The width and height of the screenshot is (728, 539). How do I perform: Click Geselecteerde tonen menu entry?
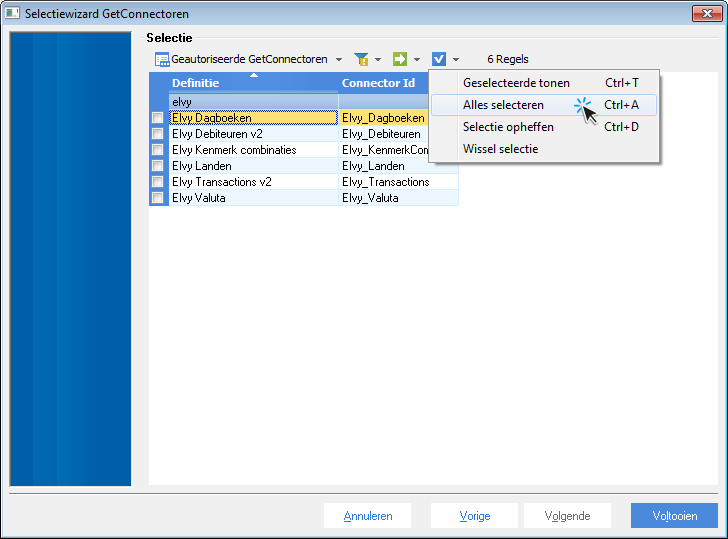click(516, 83)
